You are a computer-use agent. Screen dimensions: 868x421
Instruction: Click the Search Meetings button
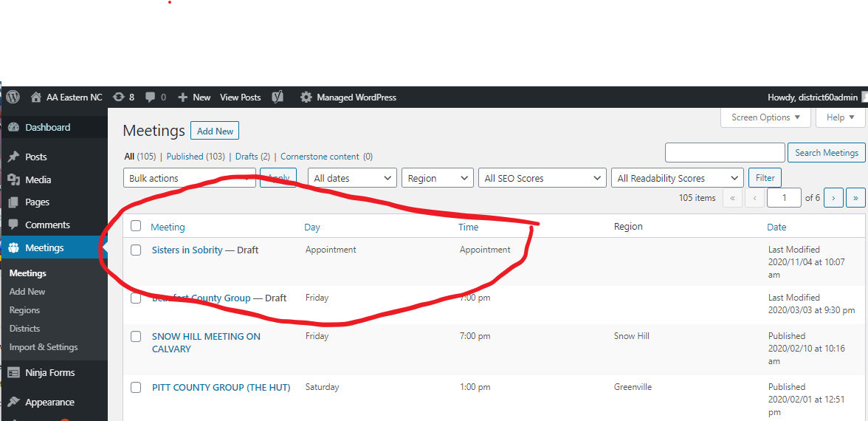point(827,153)
